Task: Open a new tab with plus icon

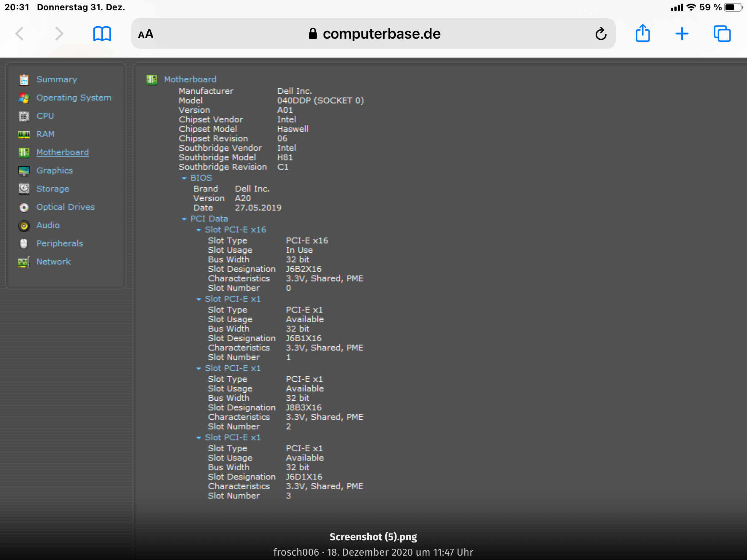Action: tap(682, 34)
